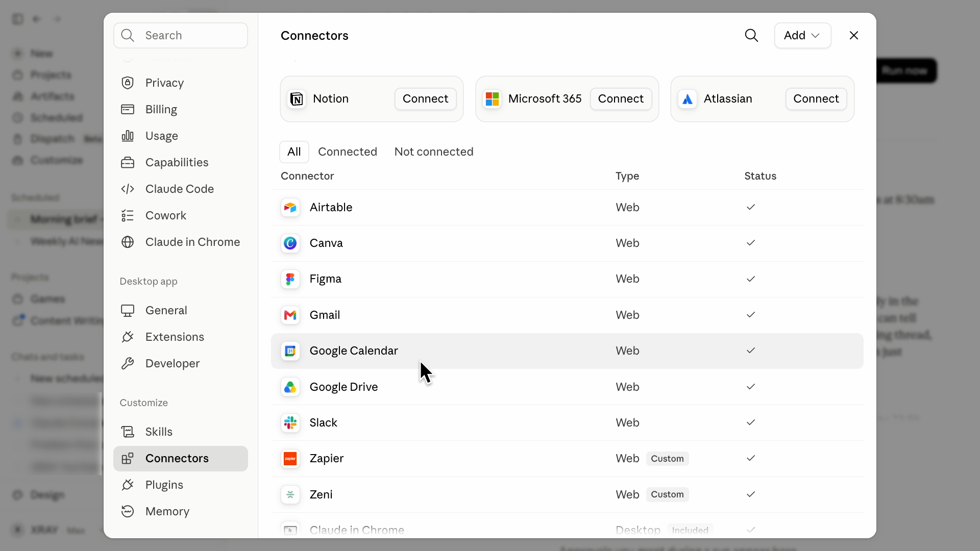The image size is (980, 551).
Task: Open the Capabilities settings page
Action: (181, 162)
